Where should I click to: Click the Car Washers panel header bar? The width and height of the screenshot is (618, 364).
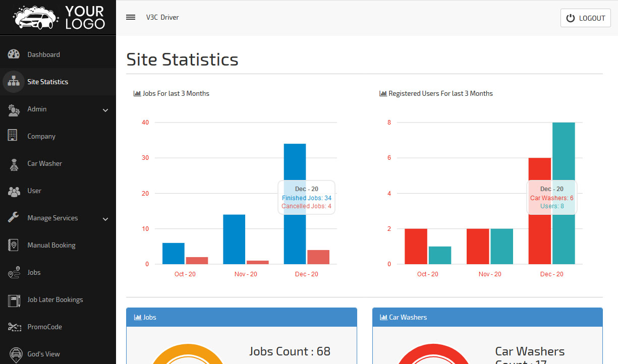pyautogui.click(x=488, y=317)
